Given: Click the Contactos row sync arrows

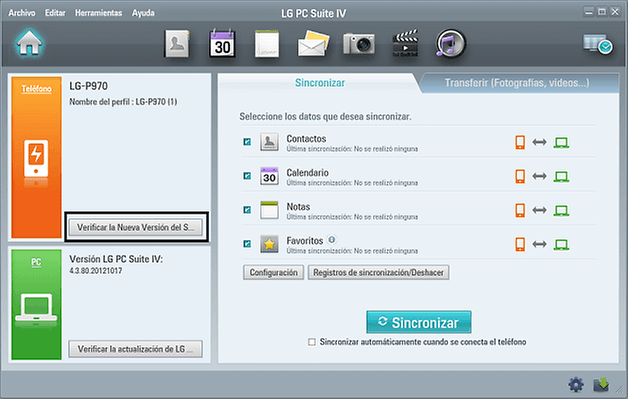Looking at the screenshot, I should pos(539,142).
